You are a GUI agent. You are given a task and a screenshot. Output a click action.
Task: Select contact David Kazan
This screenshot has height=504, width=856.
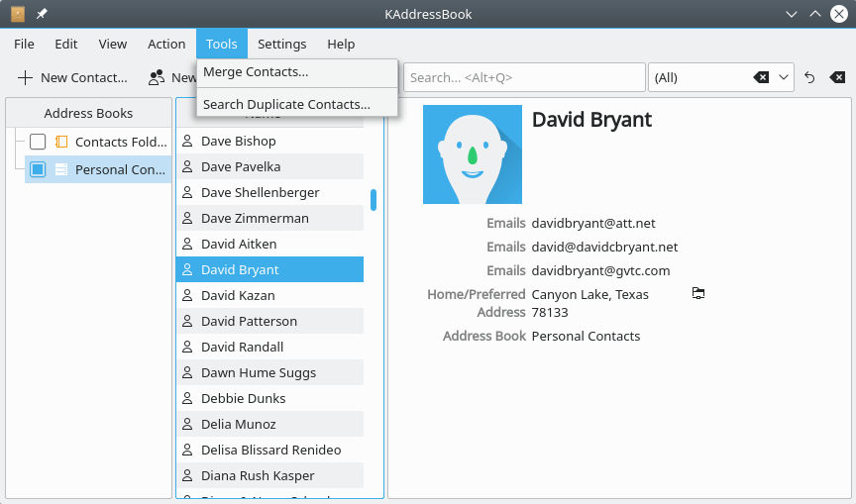tap(269, 295)
